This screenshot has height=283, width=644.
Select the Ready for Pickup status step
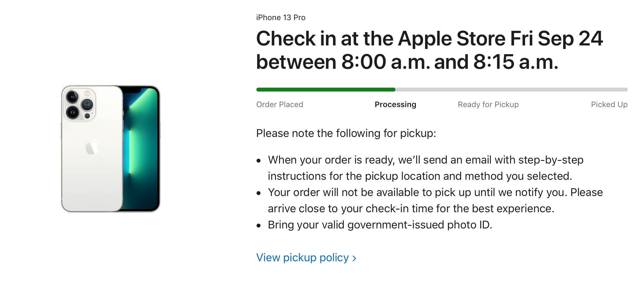tap(488, 105)
